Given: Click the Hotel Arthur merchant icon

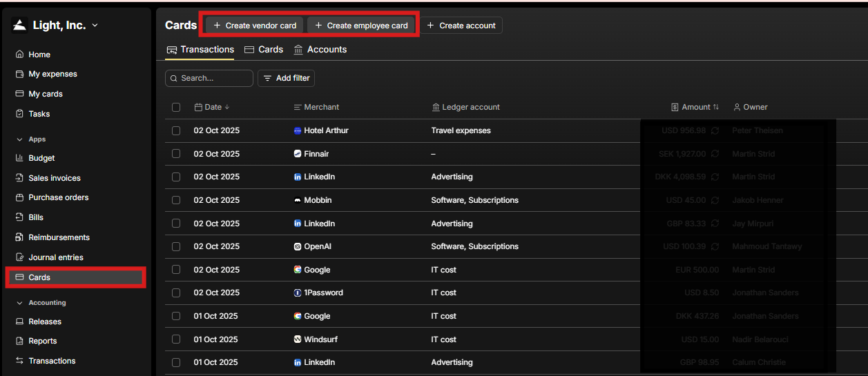Looking at the screenshot, I should (x=298, y=130).
